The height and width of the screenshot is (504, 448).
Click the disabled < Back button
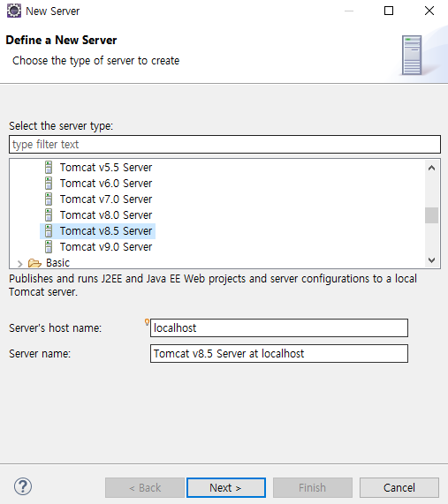pos(145,487)
